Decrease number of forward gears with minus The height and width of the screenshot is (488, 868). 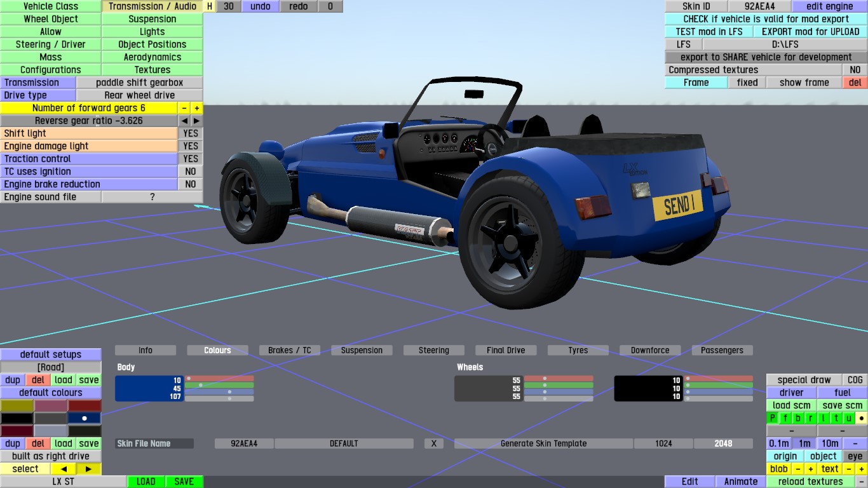pyautogui.click(x=184, y=108)
